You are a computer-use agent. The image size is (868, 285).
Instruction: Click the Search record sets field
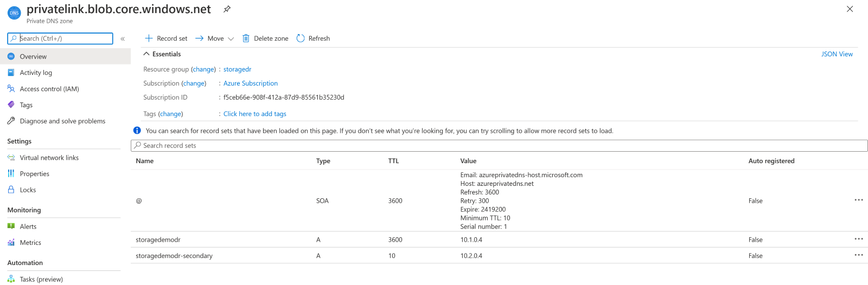tap(499, 146)
